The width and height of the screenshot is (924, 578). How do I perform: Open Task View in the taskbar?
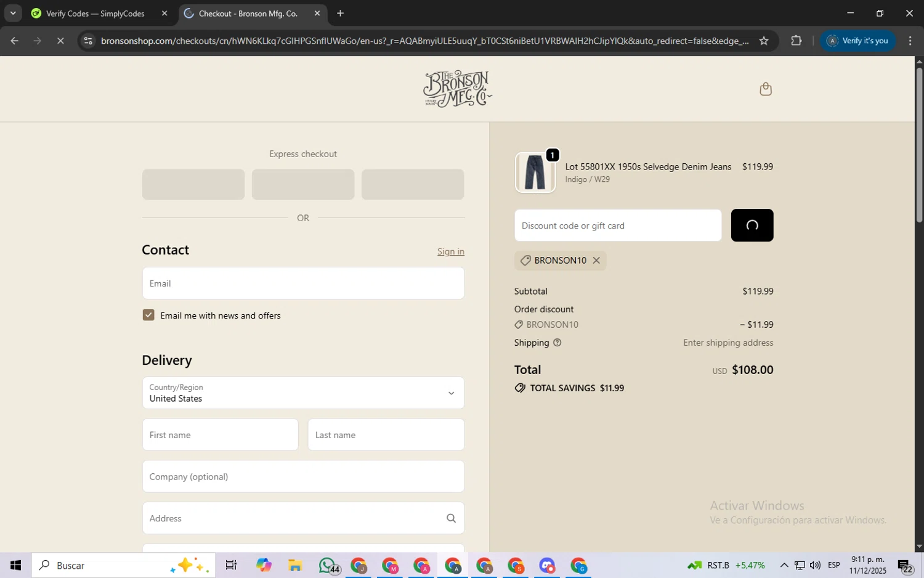(x=232, y=565)
